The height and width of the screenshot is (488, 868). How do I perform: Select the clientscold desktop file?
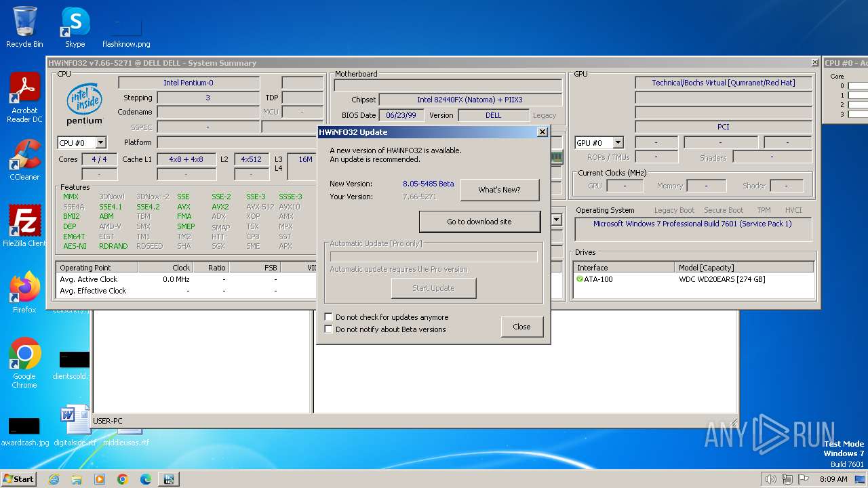pos(71,365)
